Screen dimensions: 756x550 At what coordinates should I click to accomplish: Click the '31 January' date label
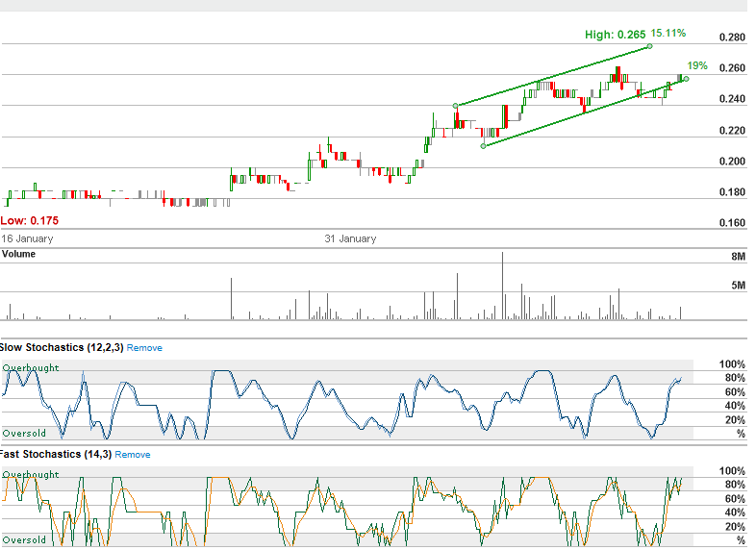[x=350, y=238]
